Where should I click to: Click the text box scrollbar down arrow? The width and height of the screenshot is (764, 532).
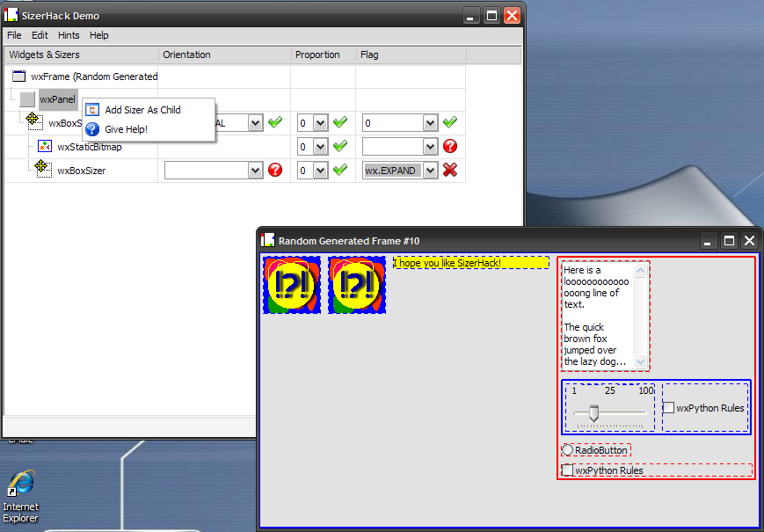click(640, 361)
